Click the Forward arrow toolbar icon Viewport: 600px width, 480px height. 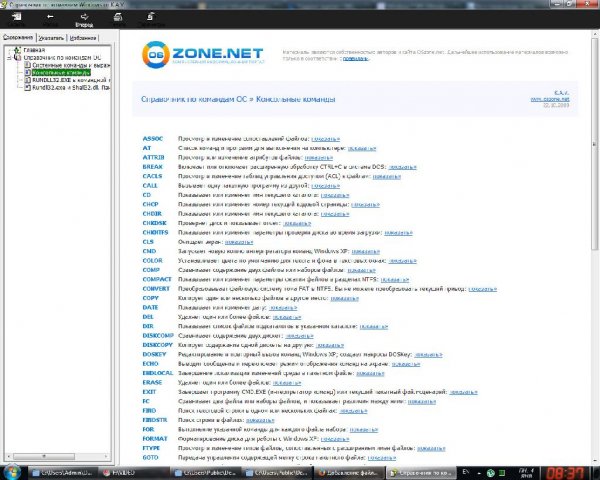coord(84,18)
